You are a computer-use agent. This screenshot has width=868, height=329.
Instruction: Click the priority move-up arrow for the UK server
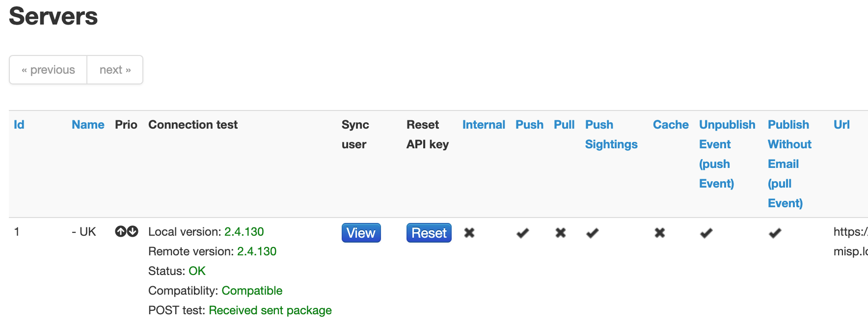[x=121, y=231]
